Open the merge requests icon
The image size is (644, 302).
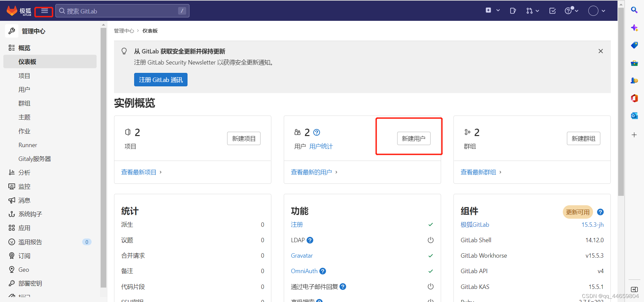(529, 11)
